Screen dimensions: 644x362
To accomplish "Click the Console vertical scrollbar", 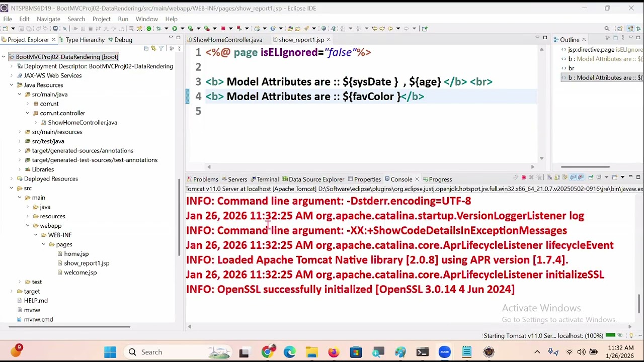I will [x=640, y=304].
